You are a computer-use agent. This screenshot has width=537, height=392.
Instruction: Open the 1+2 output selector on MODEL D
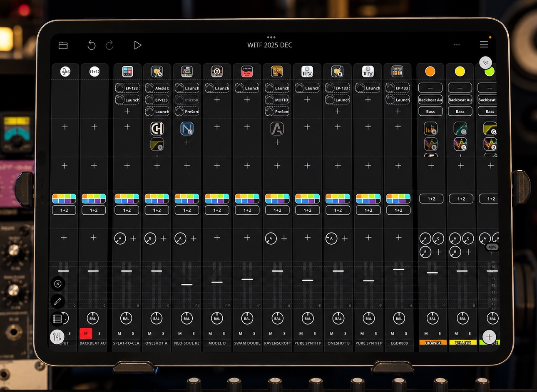(x=217, y=210)
